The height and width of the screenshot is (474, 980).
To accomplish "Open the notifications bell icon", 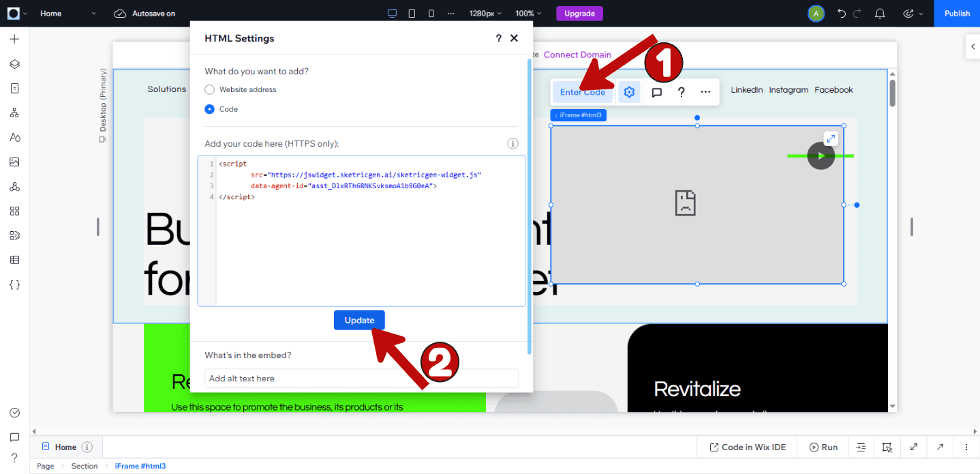I will pyautogui.click(x=880, y=14).
